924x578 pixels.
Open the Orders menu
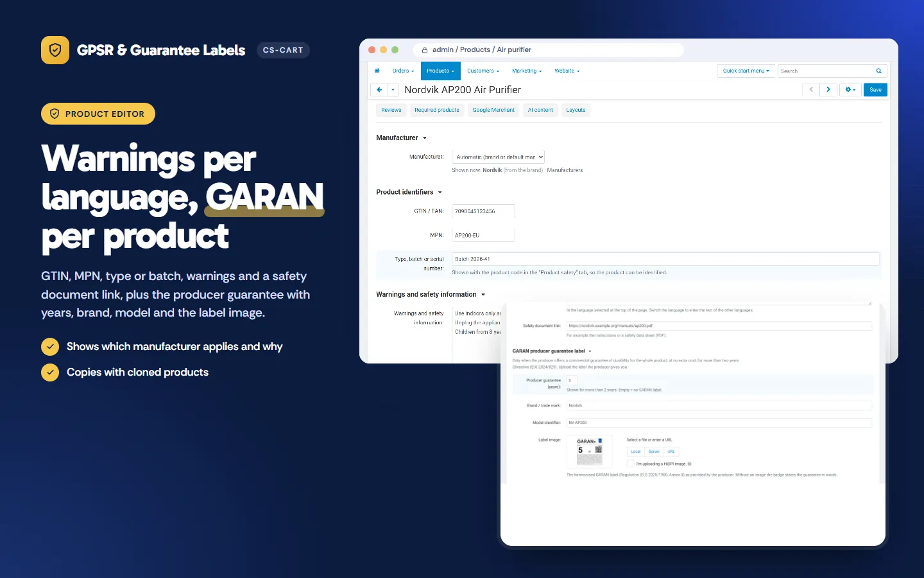pos(403,71)
